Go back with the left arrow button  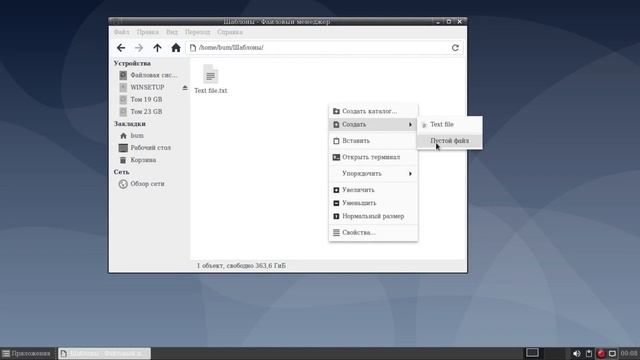121,48
